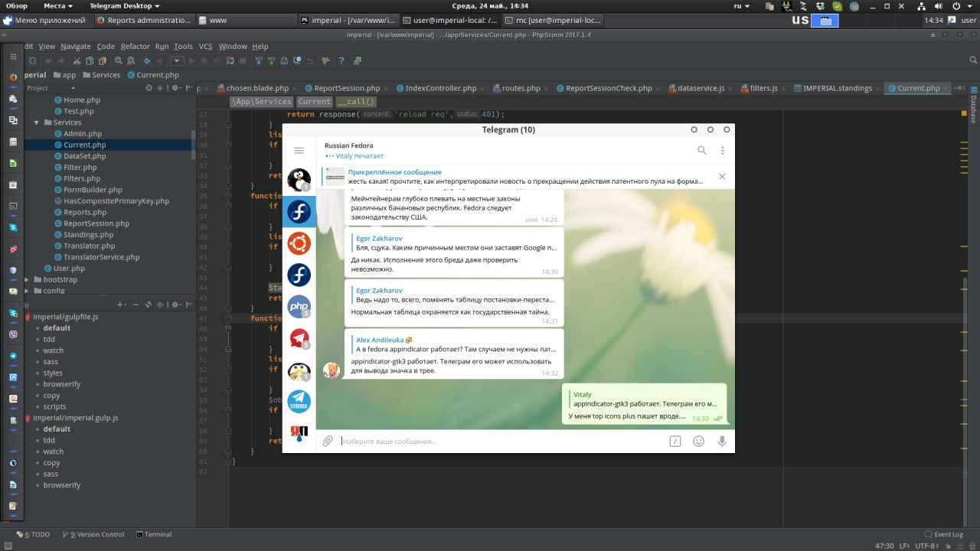Open the Refactor menu

[x=136, y=46]
